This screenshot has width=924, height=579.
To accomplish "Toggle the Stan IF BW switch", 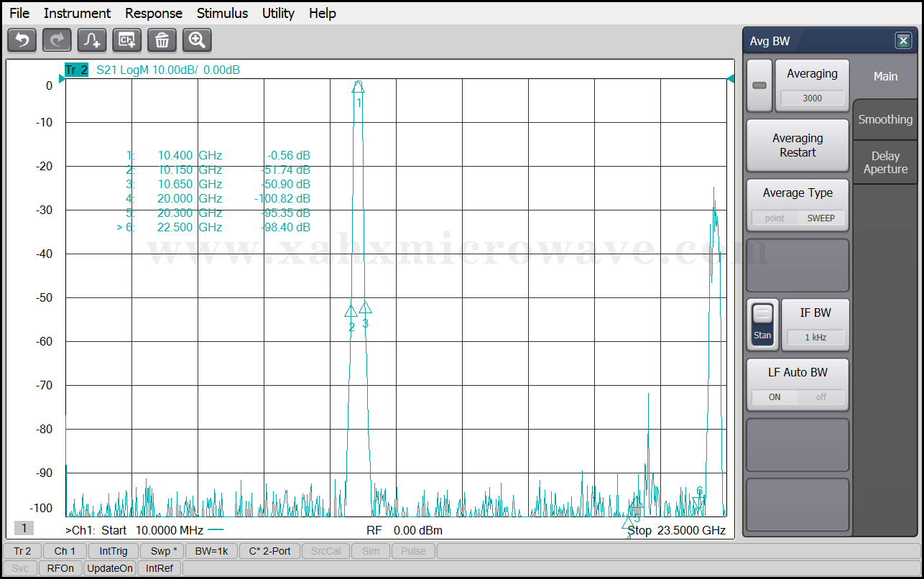I will coord(762,325).
